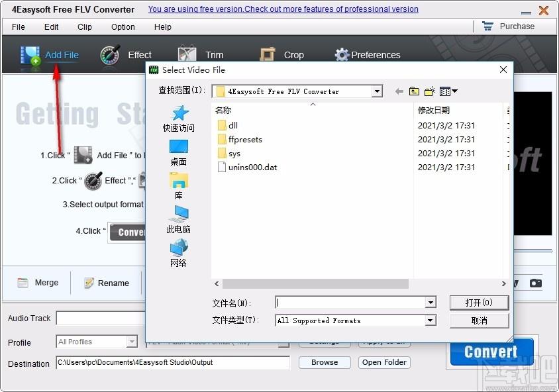Take snapshot with camera icon
The width and height of the screenshot is (559, 392).
click(535, 283)
